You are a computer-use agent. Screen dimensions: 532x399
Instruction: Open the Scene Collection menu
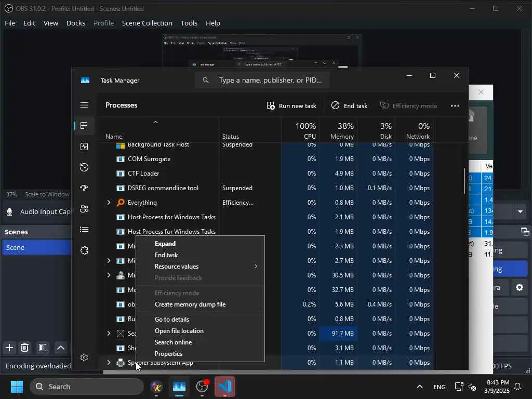click(x=147, y=23)
